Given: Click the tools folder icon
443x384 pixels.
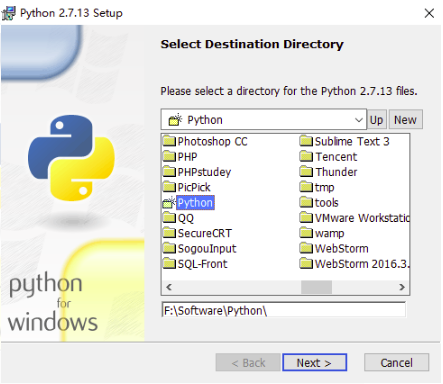Looking at the screenshot, I should click(306, 203).
